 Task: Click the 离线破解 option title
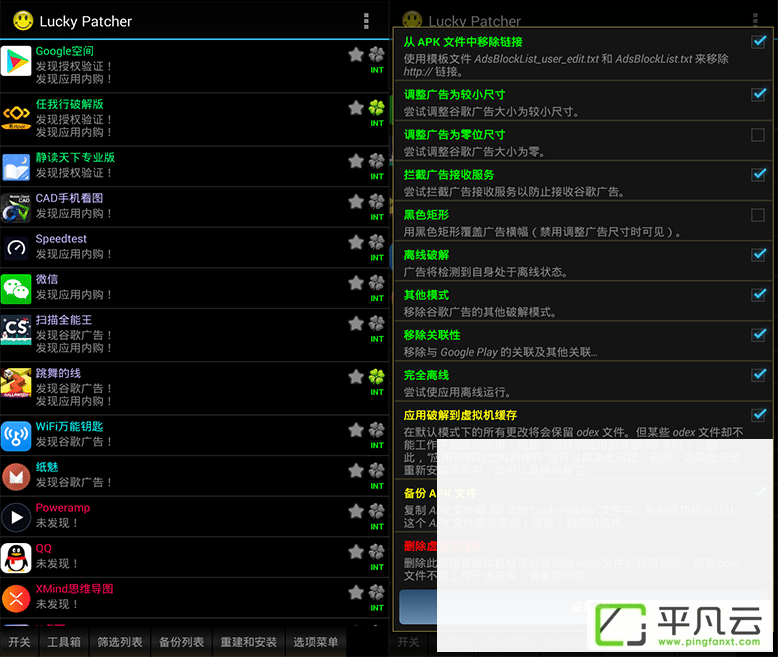point(426,255)
